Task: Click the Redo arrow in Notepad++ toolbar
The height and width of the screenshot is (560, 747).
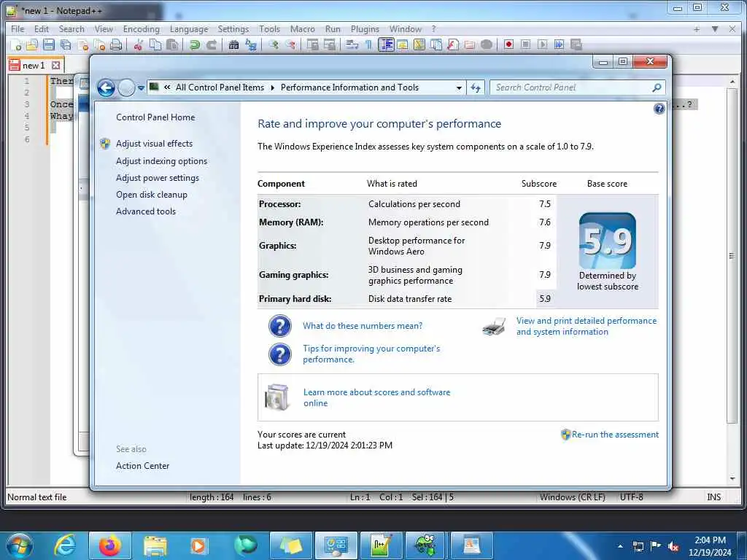Action: pos(211,44)
